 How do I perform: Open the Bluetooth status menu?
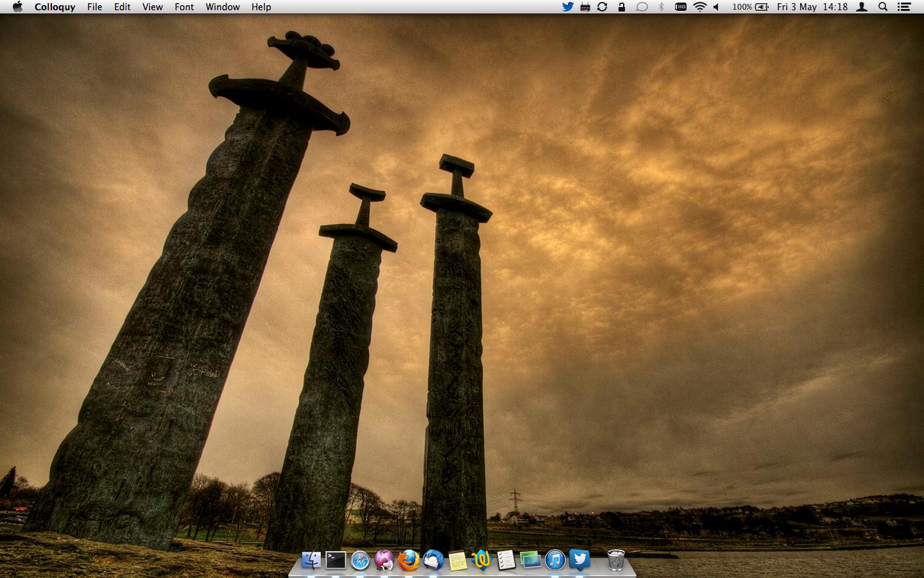tap(662, 7)
